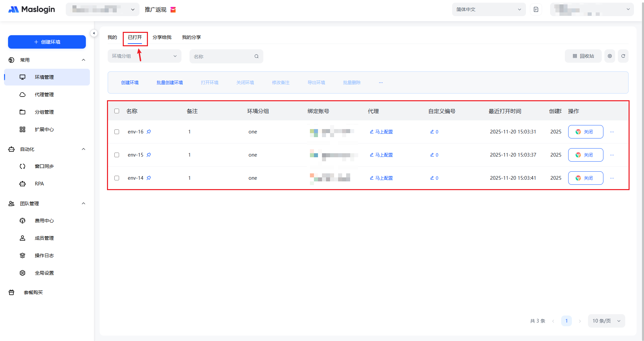Viewport: 644px width, 341px height.
Task: Click the edit icon for env-15 custom number
Action: point(432,155)
